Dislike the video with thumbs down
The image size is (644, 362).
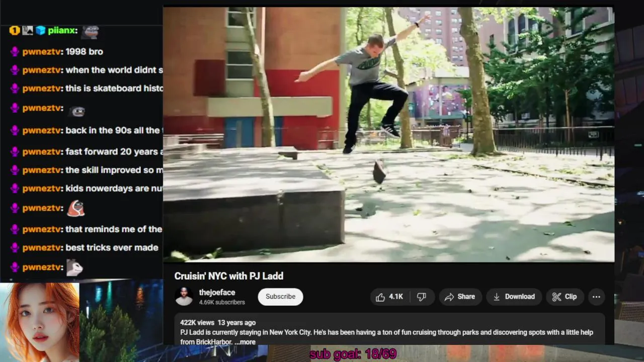(x=422, y=297)
